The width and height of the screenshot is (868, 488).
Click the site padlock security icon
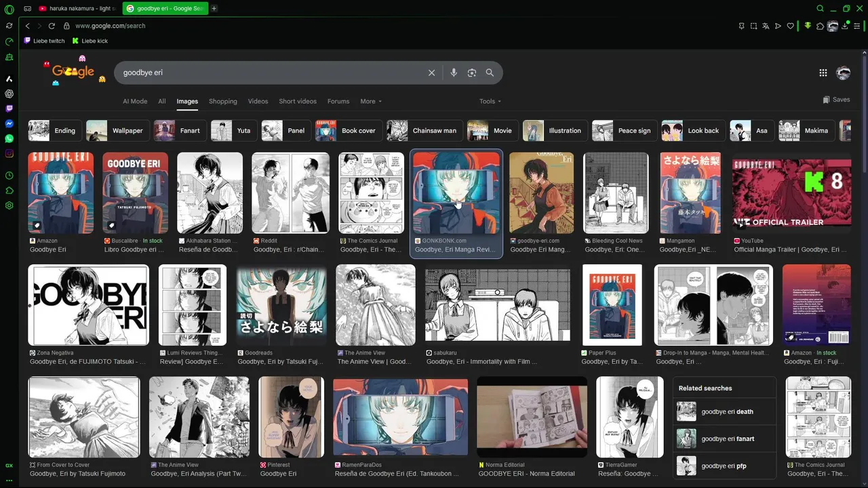pos(66,26)
